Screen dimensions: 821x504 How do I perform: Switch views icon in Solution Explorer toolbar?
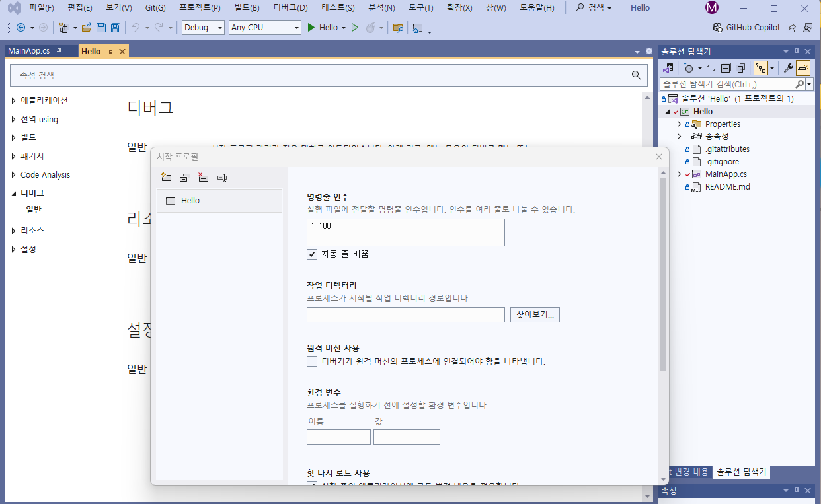point(668,68)
